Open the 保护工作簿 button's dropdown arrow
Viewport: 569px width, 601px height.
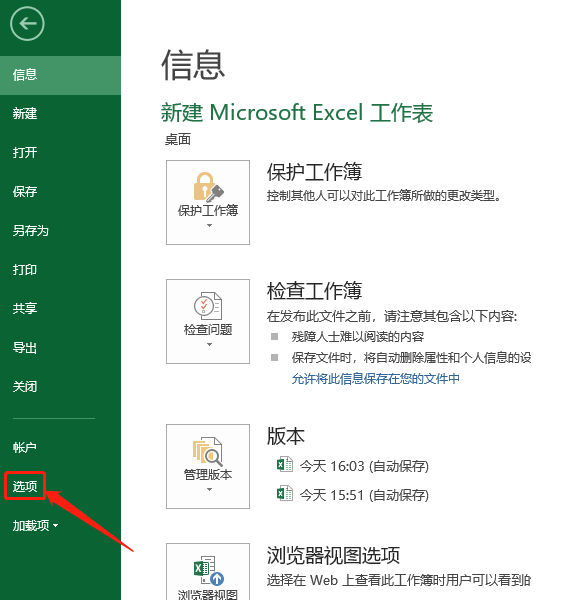click(x=209, y=225)
